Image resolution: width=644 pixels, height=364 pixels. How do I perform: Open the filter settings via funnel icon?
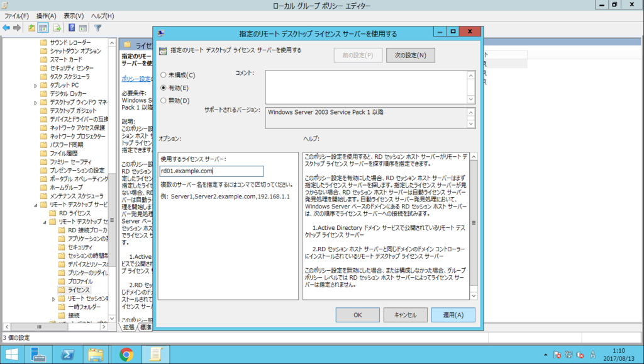97,27
